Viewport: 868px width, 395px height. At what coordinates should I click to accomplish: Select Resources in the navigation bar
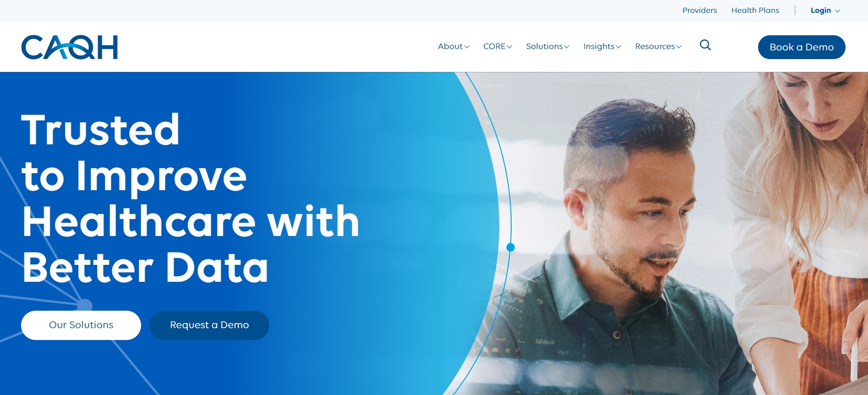click(655, 46)
